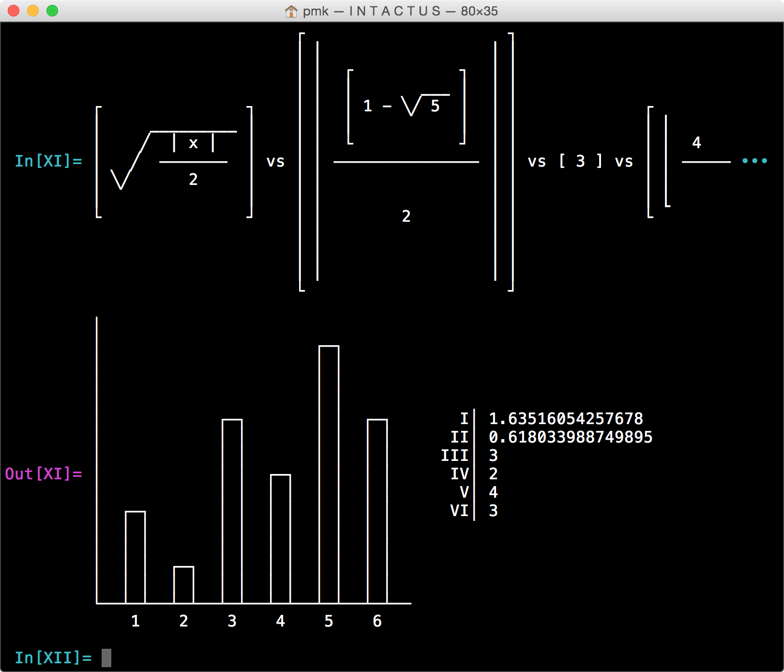Click the x-axis label 3
The width and height of the screenshot is (784, 672).
pos(232,621)
